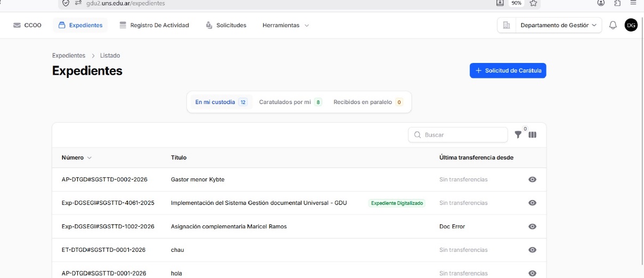Screen dimensions: 644x278
Task: Sort by the Número column header
Action: [x=77, y=158]
